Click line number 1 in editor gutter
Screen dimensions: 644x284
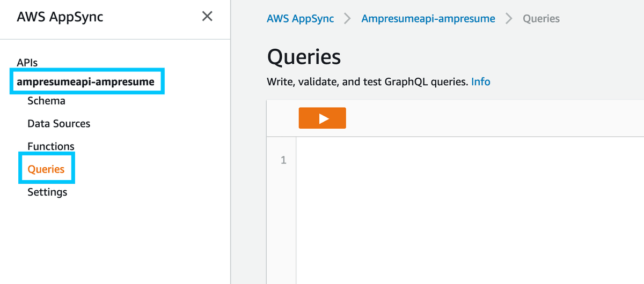(284, 160)
